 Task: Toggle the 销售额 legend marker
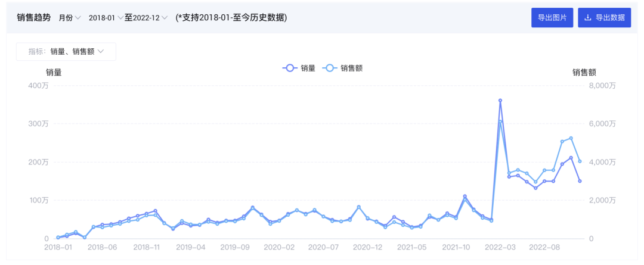pyautogui.click(x=330, y=68)
